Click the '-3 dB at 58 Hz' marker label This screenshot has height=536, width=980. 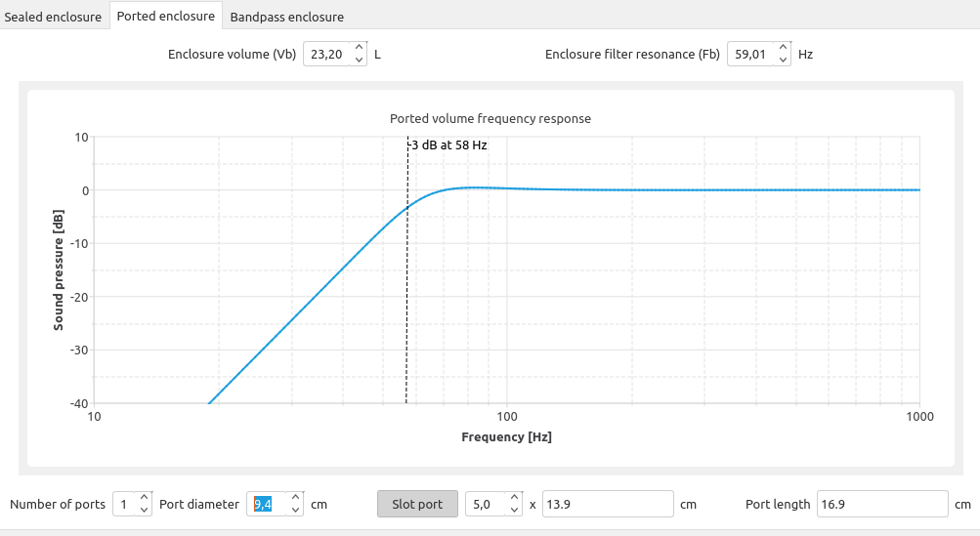[x=447, y=144]
